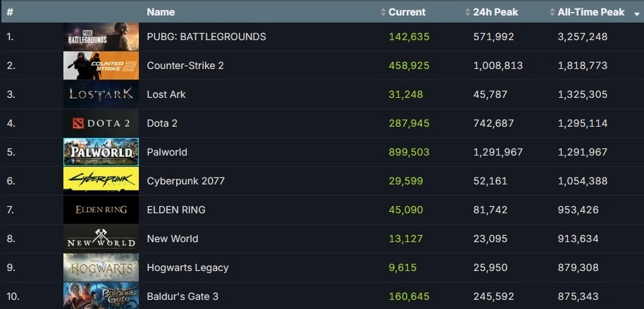Open the Hogwarts Legacy banner thumbnail
This screenshot has height=309, width=644.
101,267
